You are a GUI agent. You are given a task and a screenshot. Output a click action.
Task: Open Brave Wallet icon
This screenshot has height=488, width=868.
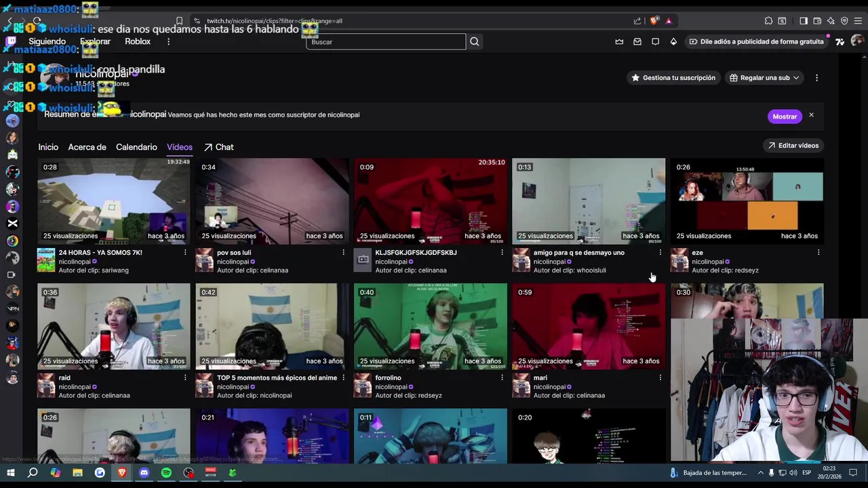click(817, 20)
